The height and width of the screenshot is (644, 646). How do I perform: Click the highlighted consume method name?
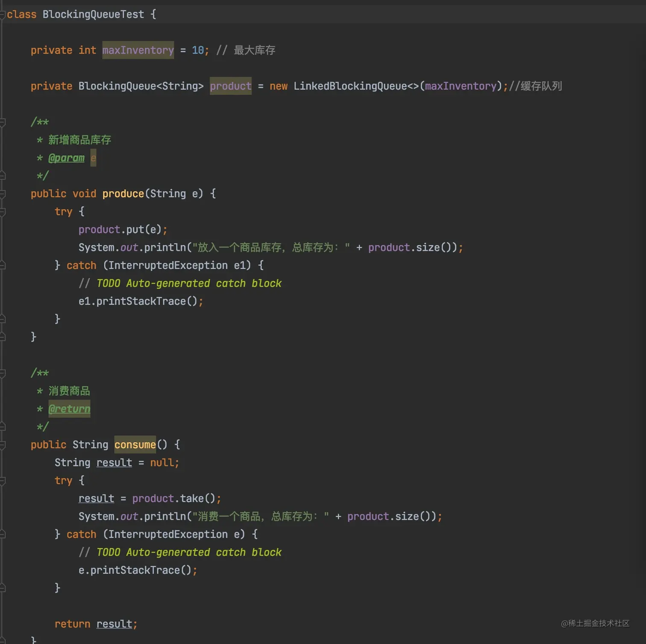click(x=135, y=445)
